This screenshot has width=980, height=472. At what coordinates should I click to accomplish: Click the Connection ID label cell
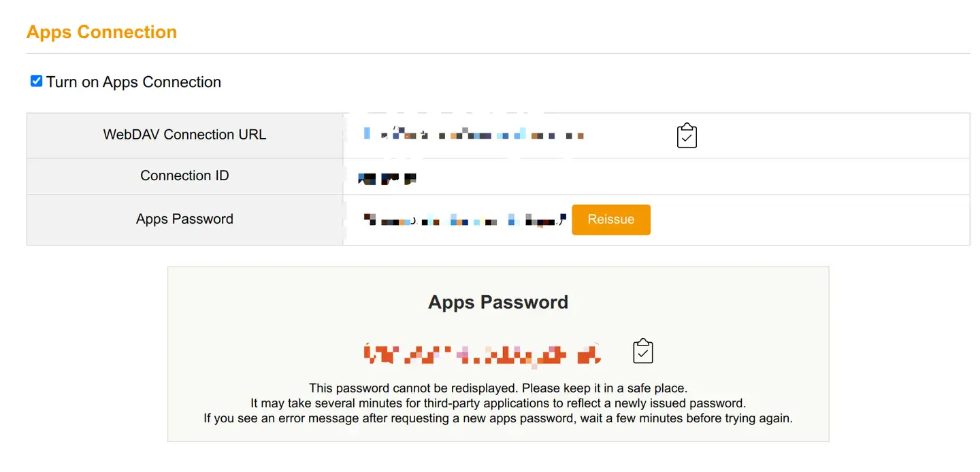(184, 175)
